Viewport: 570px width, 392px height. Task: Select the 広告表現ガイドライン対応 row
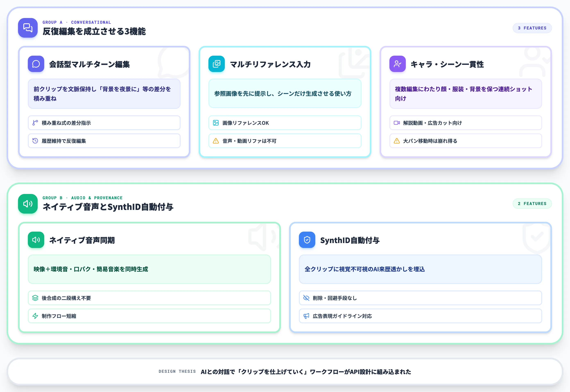pyautogui.click(x=421, y=316)
